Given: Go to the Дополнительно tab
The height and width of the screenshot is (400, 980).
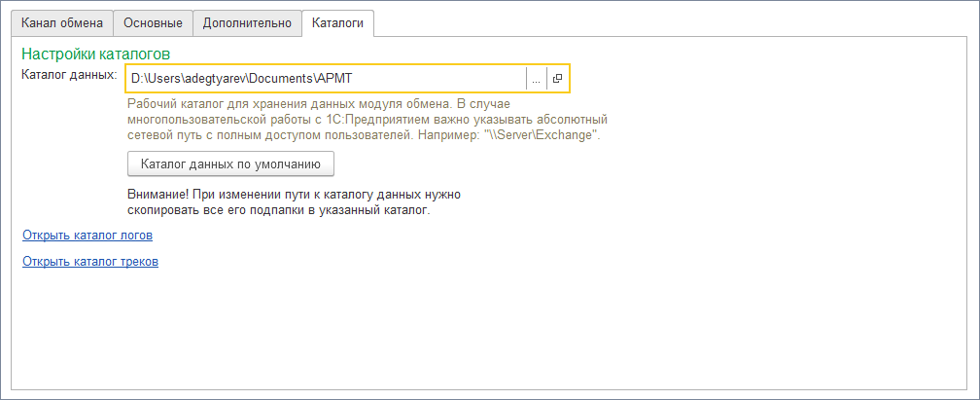Looking at the screenshot, I should click(246, 23).
